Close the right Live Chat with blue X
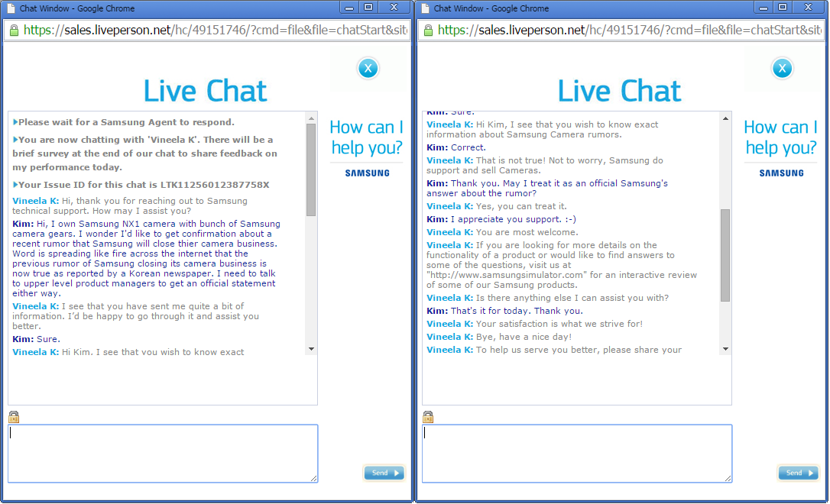Viewport: 830px width, 504px height. (782, 69)
